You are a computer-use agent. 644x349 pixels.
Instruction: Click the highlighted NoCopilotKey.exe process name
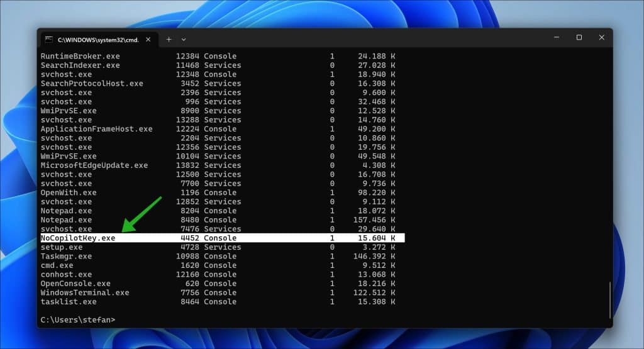(78, 238)
